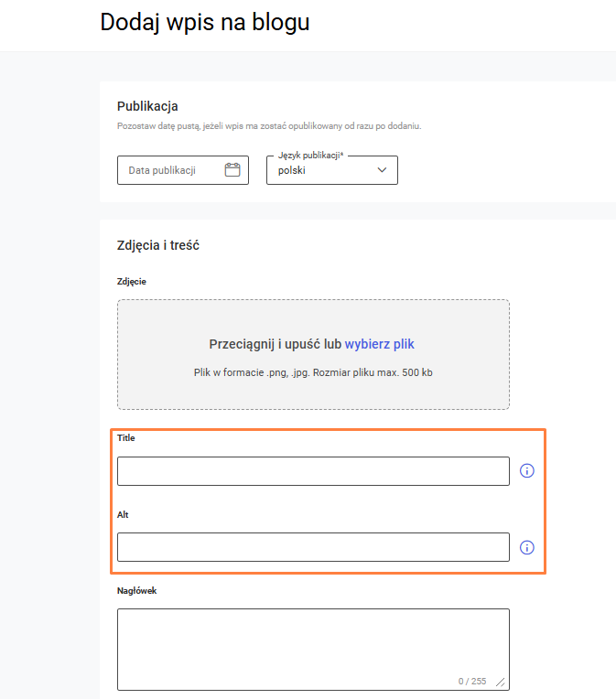Click the Title field label
This screenshot has height=699, width=616.
pyautogui.click(x=125, y=437)
